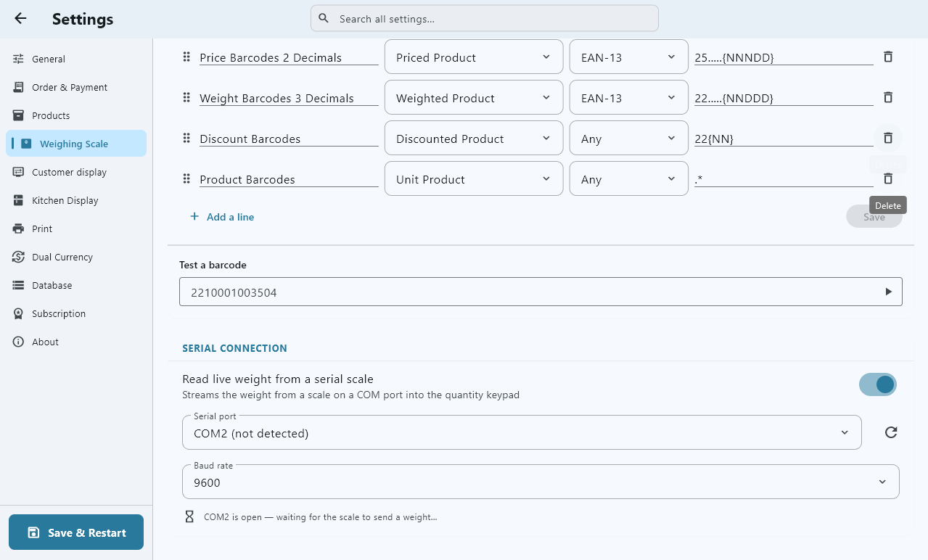Edit the Discount Barcodes name field
The width and height of the screenshot is (928, 560).
click(289, 139)
